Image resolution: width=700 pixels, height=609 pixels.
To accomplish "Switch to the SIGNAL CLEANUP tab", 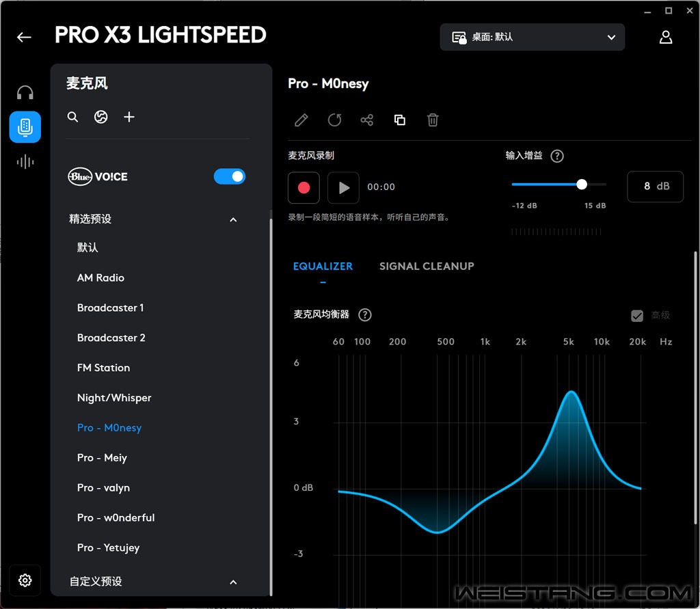I will tap(427, 267).
